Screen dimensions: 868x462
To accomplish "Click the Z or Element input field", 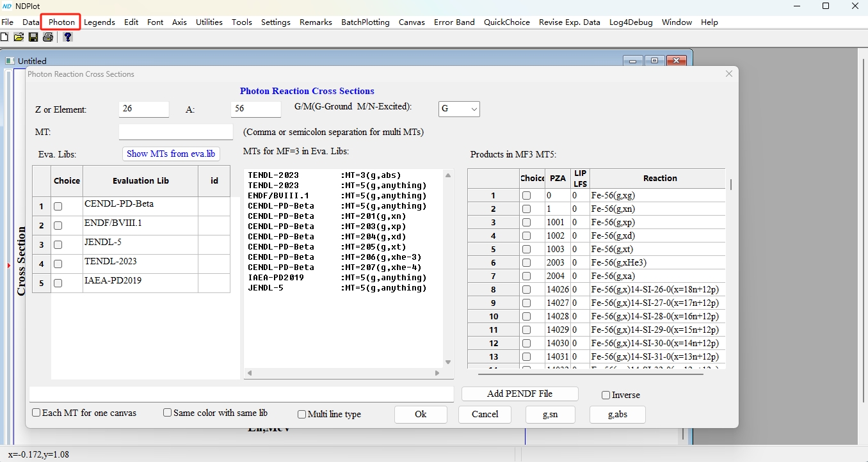I will (x=144, y=109).
